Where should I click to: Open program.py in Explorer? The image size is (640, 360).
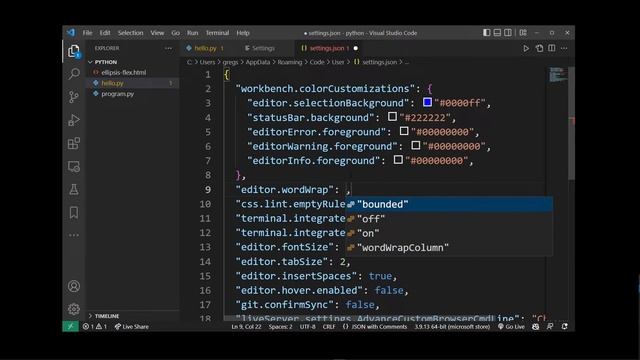[118, 93]
